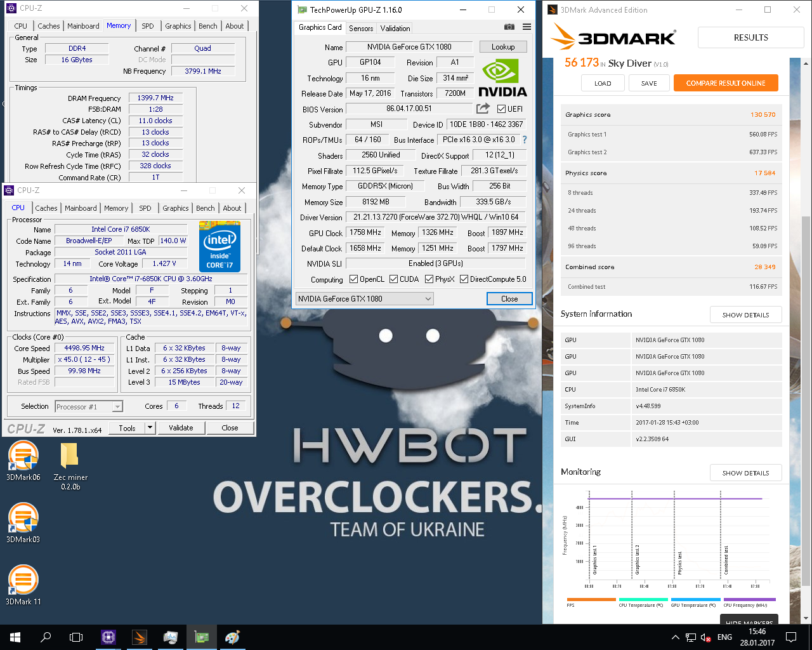Open the Zec miner 0.2.0b folder

point(70,467)
